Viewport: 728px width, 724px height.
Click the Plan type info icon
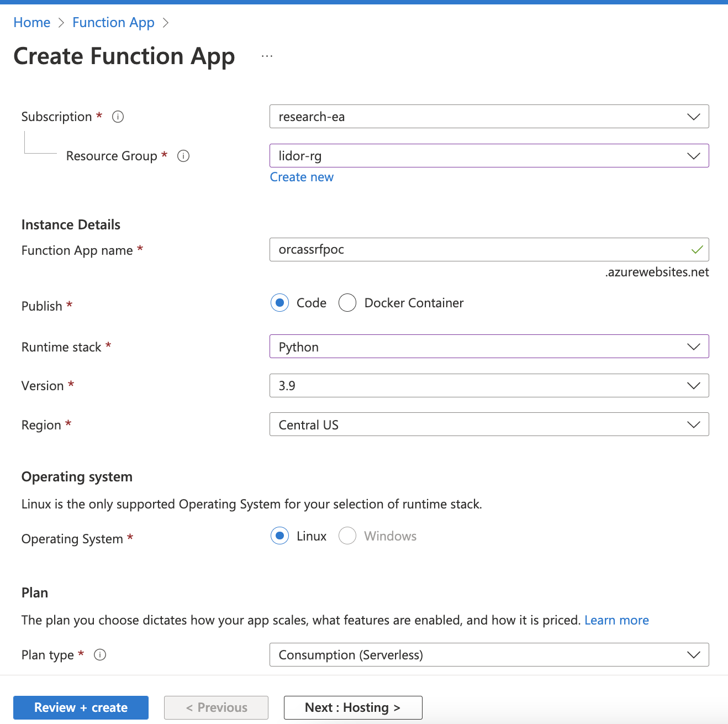click(100, 655)
